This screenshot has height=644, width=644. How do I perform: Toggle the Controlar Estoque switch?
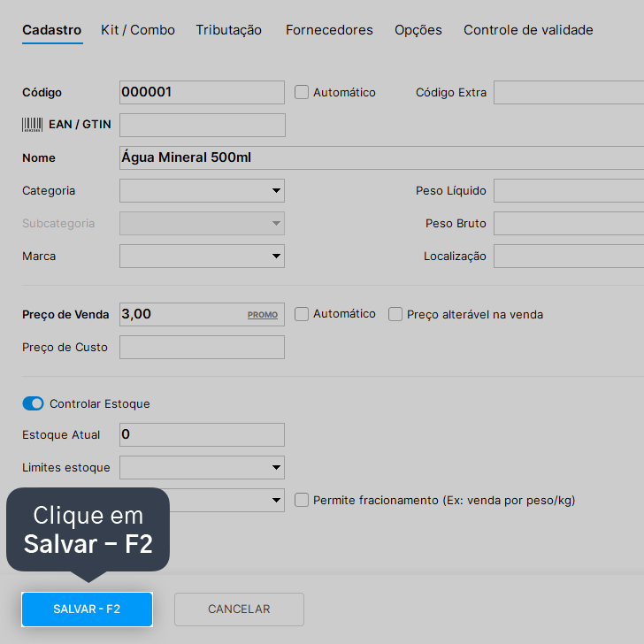pyautogui.click(x=33, y=403)
